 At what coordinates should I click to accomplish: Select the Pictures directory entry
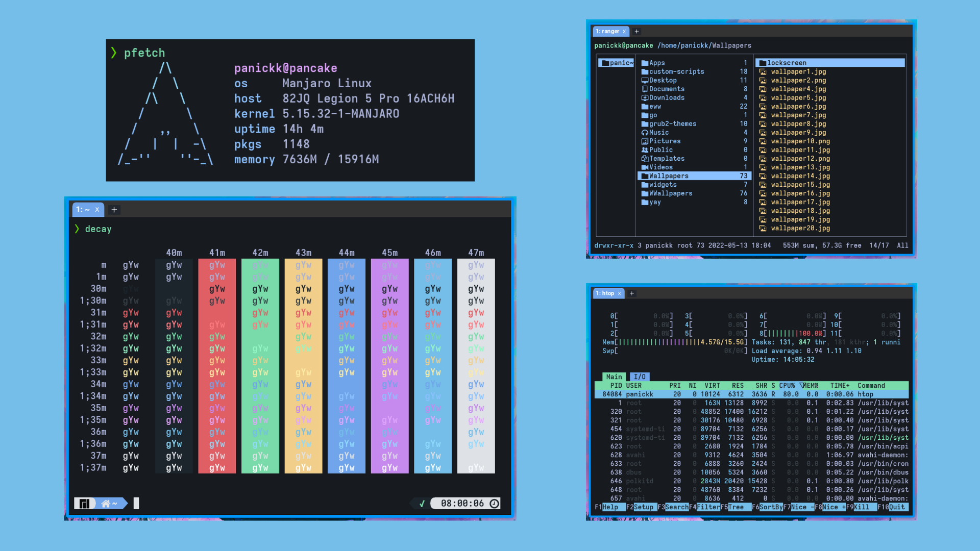pyautogui.click(x=665, y=141)
